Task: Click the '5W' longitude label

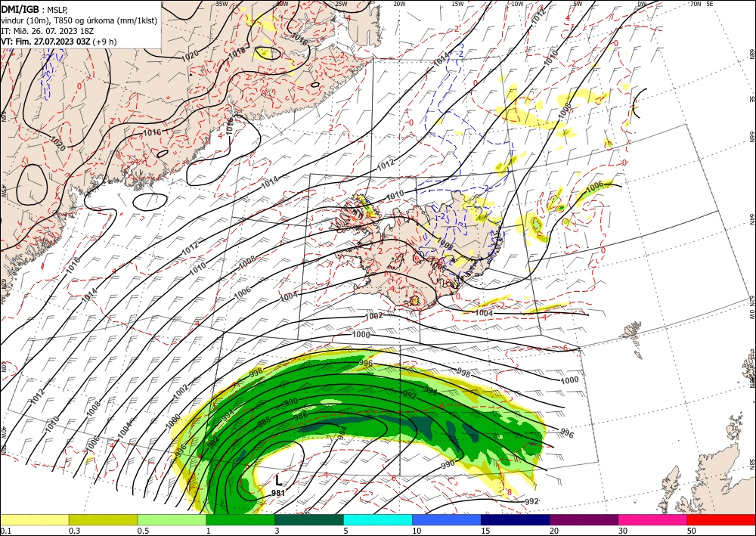Action: point(578,4)
